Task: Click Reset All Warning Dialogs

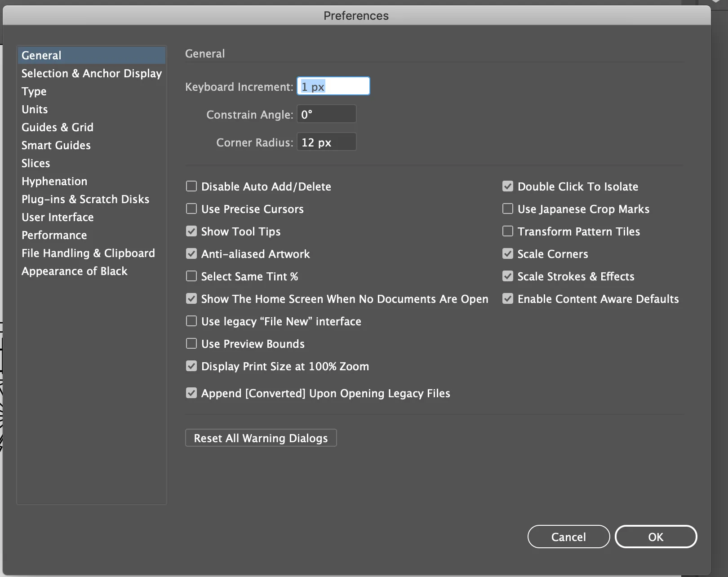Action: pyautogui.click(x=261, y=438)
